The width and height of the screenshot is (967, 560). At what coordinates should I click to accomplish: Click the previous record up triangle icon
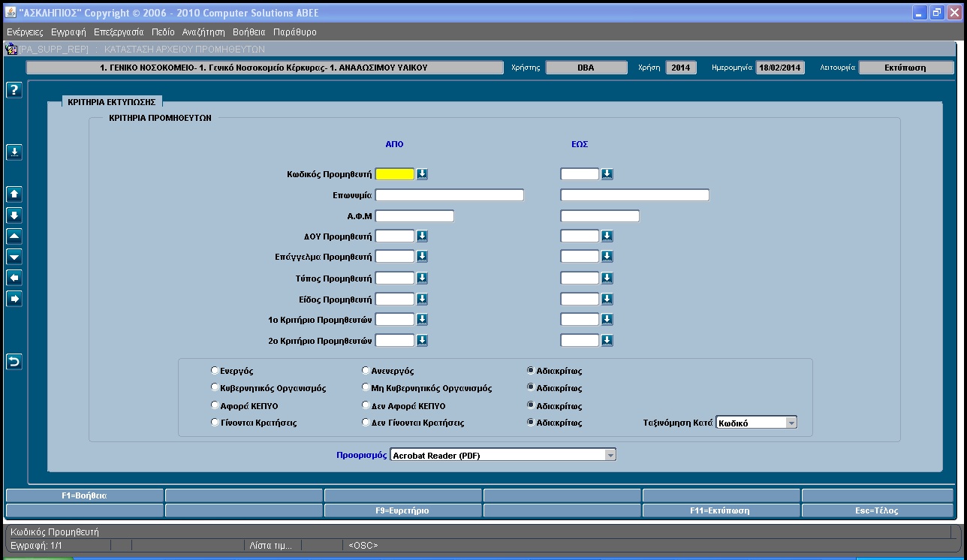(14, 236)
